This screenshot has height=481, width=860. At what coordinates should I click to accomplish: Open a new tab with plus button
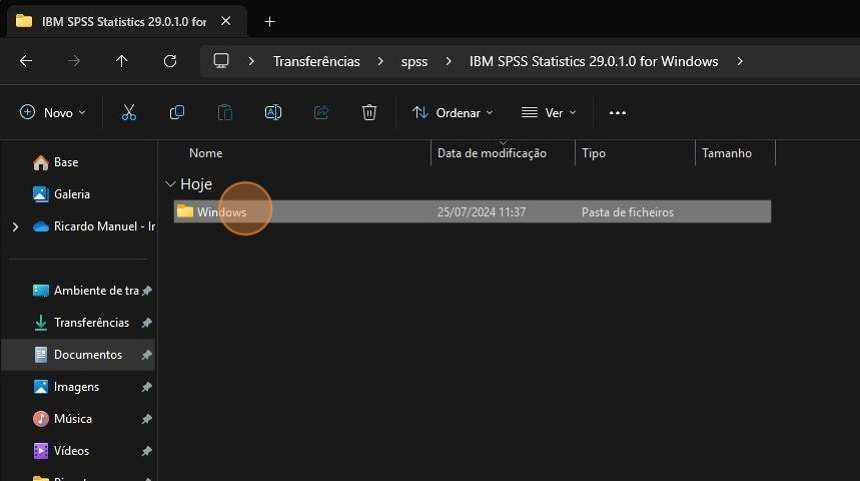point(269,21)
